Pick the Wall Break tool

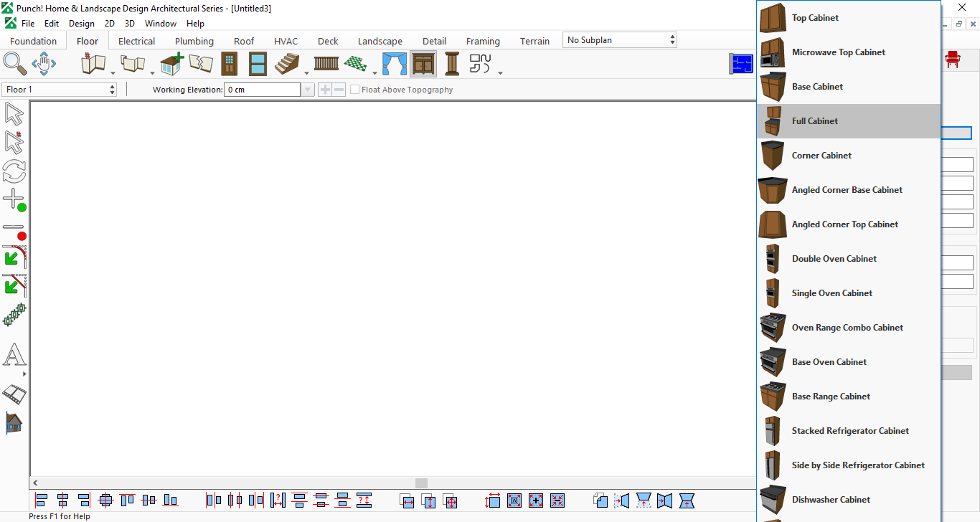[201, 64]
